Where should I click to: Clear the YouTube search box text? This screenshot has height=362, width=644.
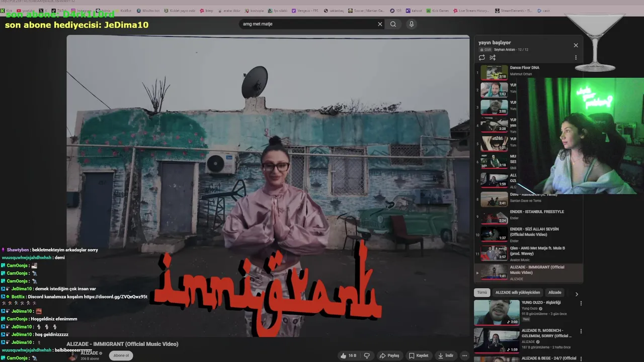pyautogui.click(x=380, y=24)
